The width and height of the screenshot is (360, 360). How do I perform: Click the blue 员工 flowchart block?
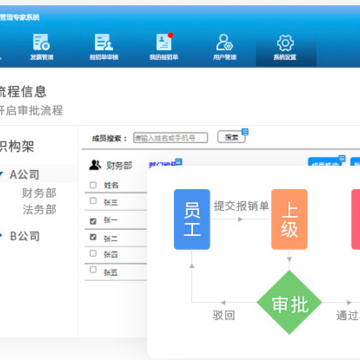coord(192,219)
